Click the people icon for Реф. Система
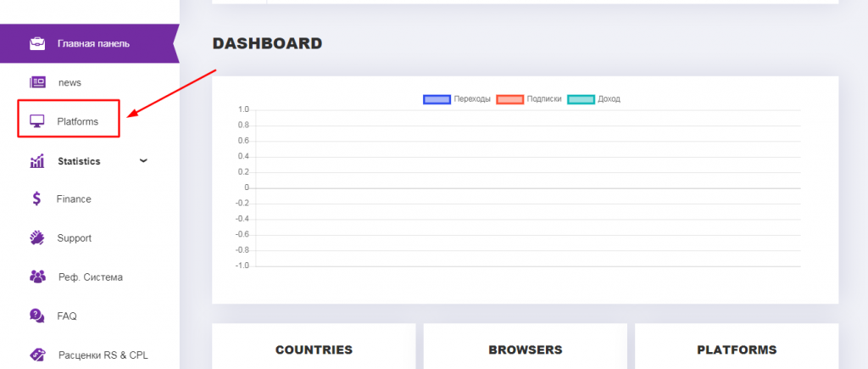The height and width of the screenshot is (369, 868). coord(37,277)
